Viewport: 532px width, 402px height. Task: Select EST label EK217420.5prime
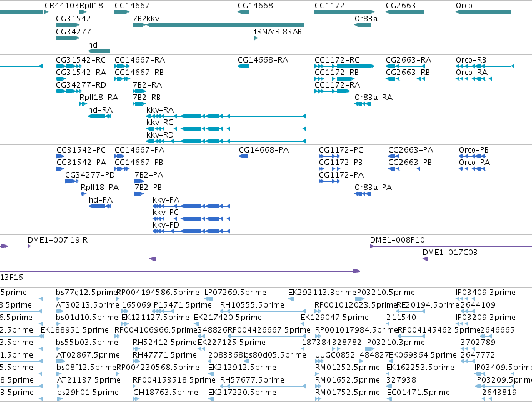tap(228, 318)
